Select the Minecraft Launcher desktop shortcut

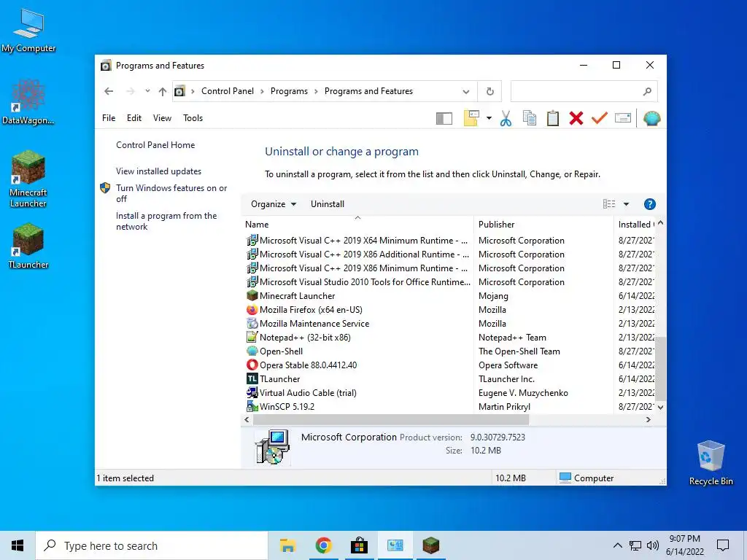click(x=28, y=179)
